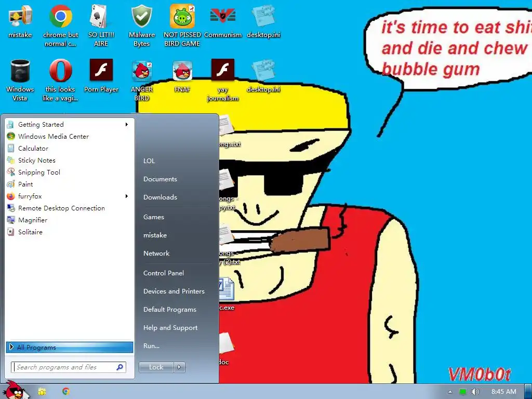The image size is (532, 399).
Task: Open the 'Porn Player' Flash icon
Action: click(x=101, y=76)
